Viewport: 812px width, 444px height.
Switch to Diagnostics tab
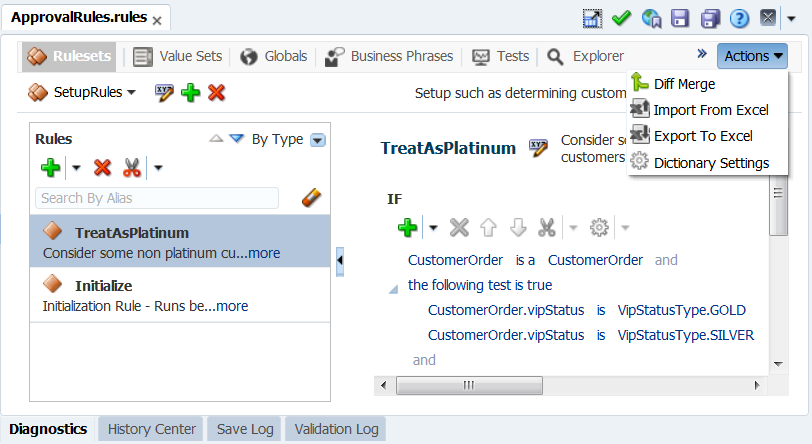[x=48, y=429]
